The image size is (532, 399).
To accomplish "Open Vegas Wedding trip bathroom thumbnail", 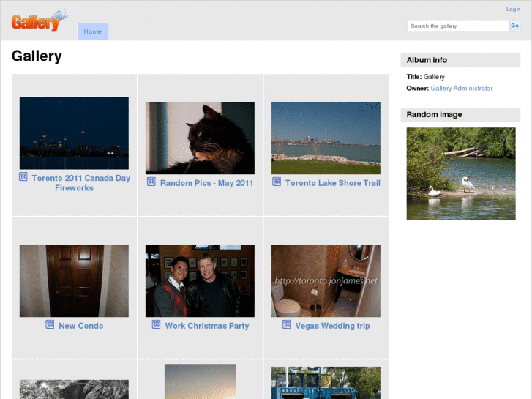I will pyautogui.click(x=326, y=280).
